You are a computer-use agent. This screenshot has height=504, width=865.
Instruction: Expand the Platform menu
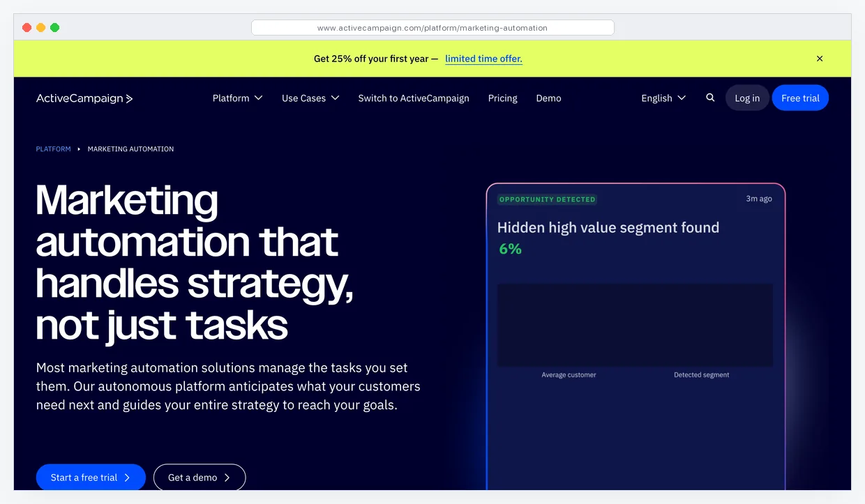pyautogui.click(x=238, y=98)
